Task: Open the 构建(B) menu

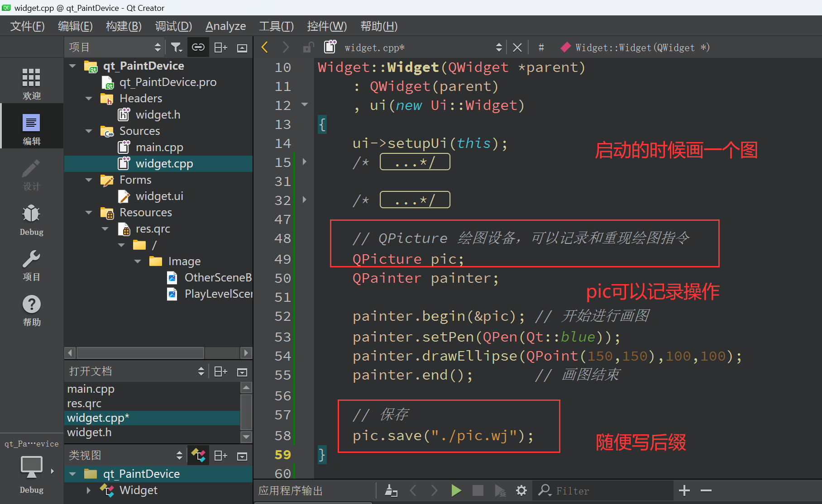Action: point(124,26)
